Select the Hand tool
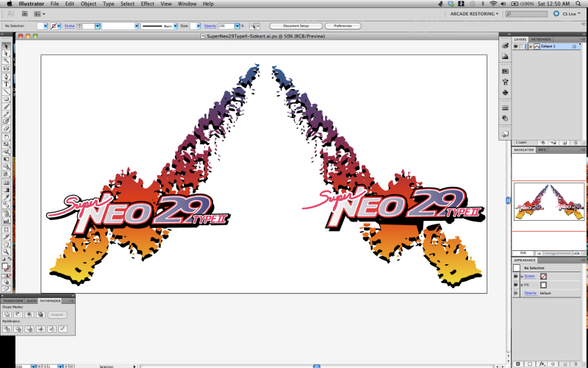The image size is (588, 368). (x=6, y=244)
